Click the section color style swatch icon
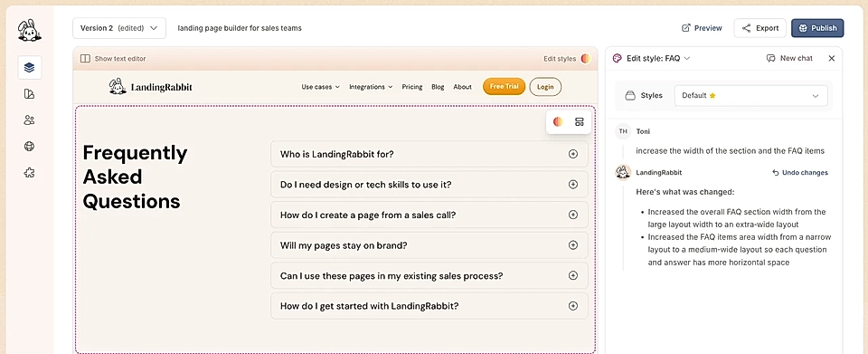 [558, 122]
